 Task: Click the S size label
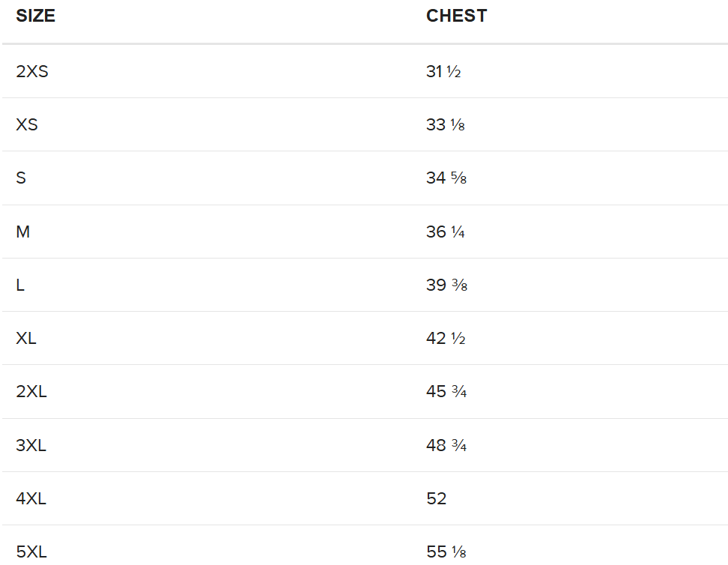[x=21, y=178]
